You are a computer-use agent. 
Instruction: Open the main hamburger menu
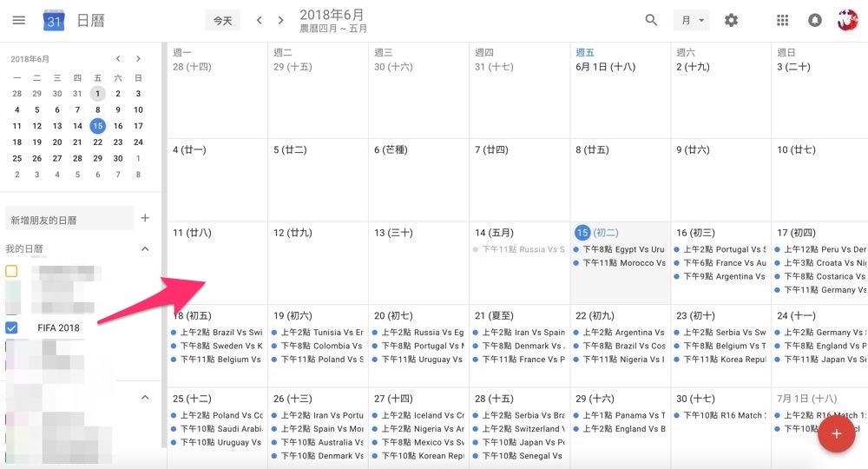[19, 21]
